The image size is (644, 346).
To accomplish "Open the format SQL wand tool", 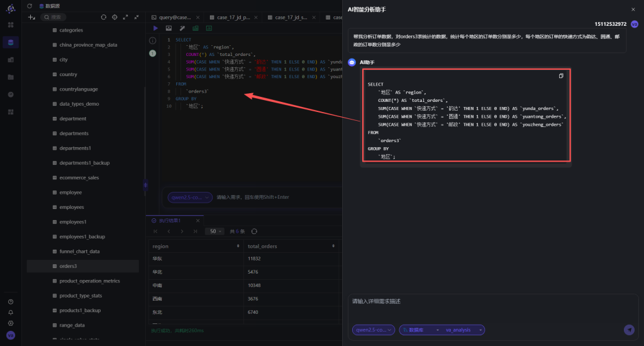I will (x=182, y=28).
